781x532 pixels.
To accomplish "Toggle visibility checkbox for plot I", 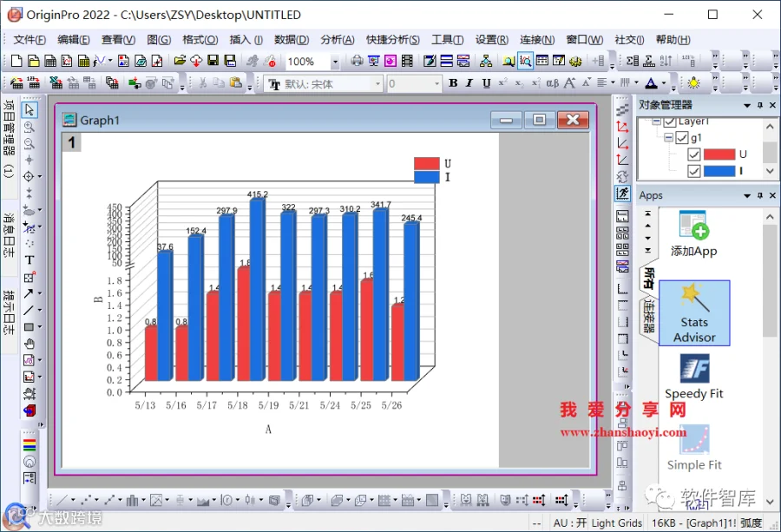I will [x=694, y=171].
